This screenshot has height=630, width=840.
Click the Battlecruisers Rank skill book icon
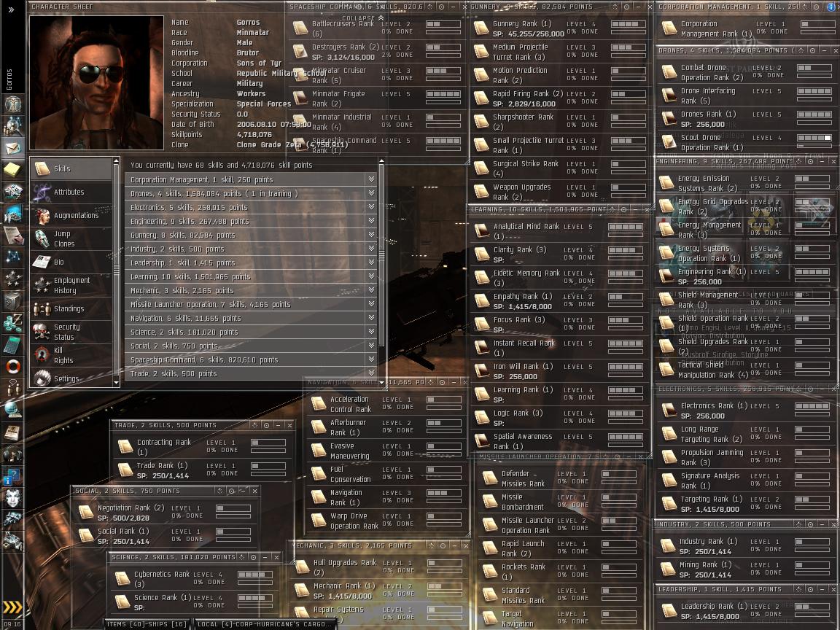(x=300, y=28)
